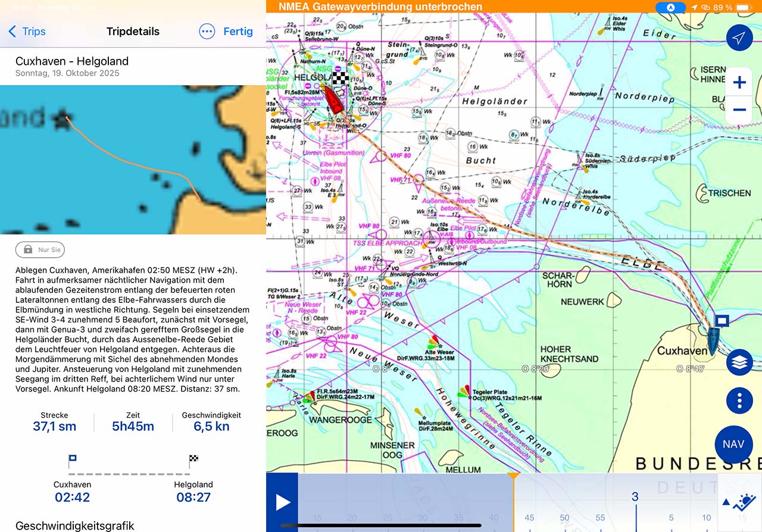Open the ellipsis menu in Tripdetails header
This screenshot has width=762, height=532.
coord(207,32)
